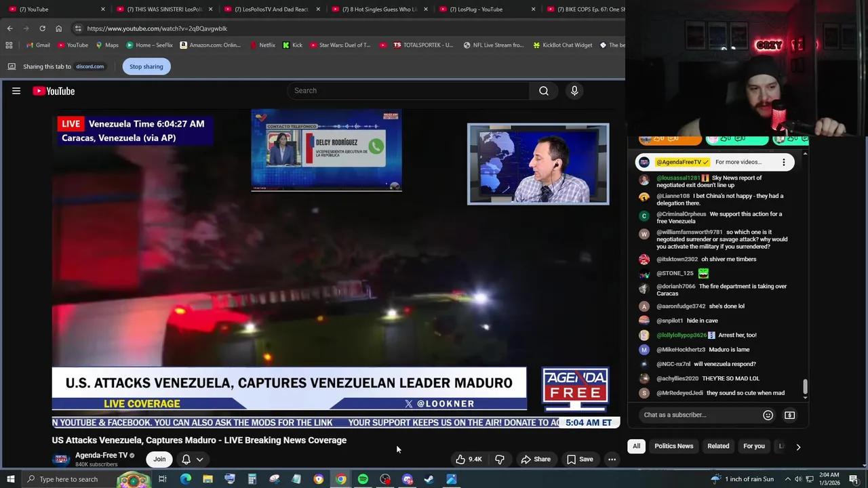Select the All filter chip
The width and height of the screenshot is (868, 488).
tap(636, 446)
